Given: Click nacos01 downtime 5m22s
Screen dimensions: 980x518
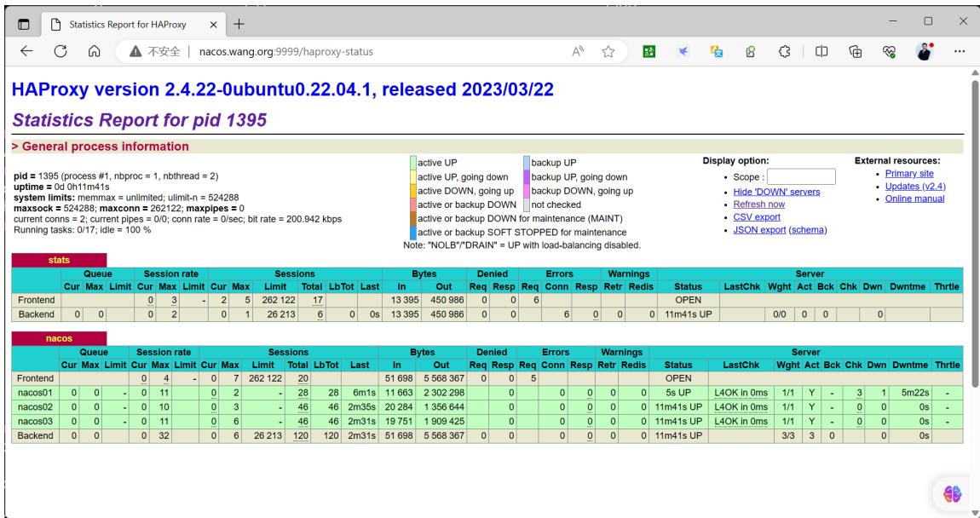Looking at the screenshot, I should tap(915, 393).
